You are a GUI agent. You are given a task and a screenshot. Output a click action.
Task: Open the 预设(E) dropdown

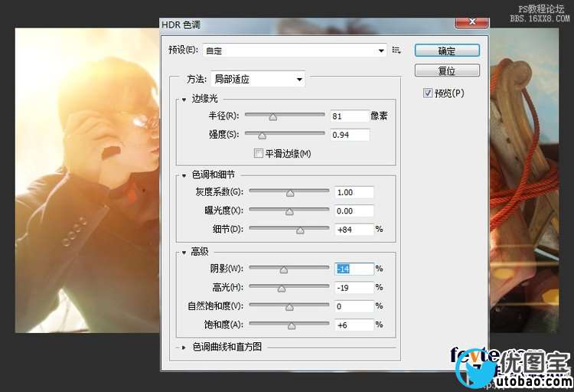coord(295,51)
